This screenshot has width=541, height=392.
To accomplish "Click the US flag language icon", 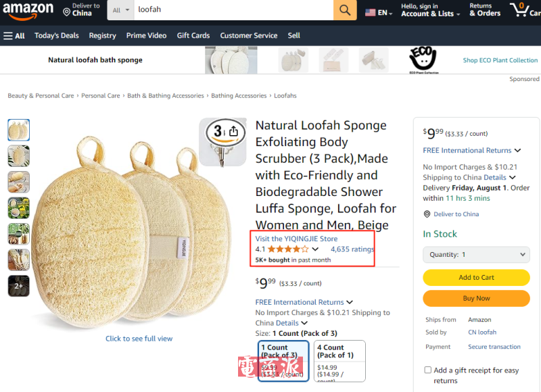I will coord(371,12).
